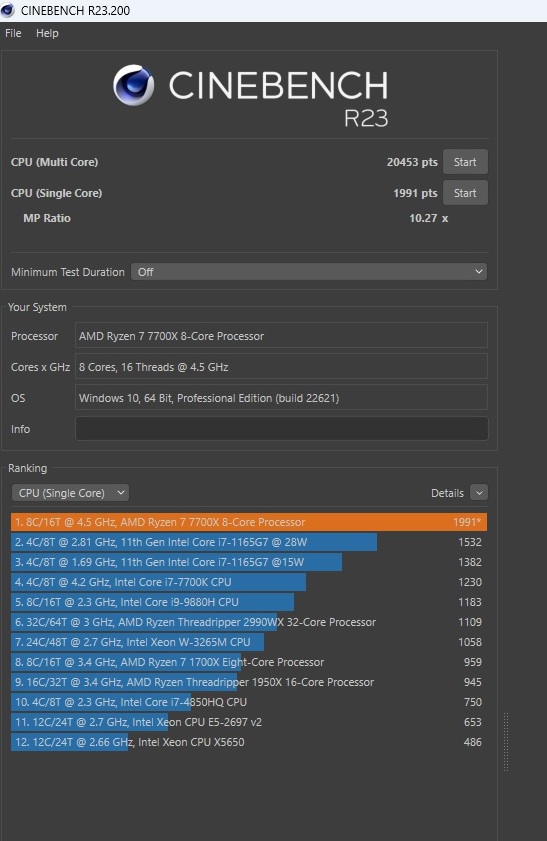Click the OS Windows 10 field
547x841 pixels.
click(x=282, y=398)
